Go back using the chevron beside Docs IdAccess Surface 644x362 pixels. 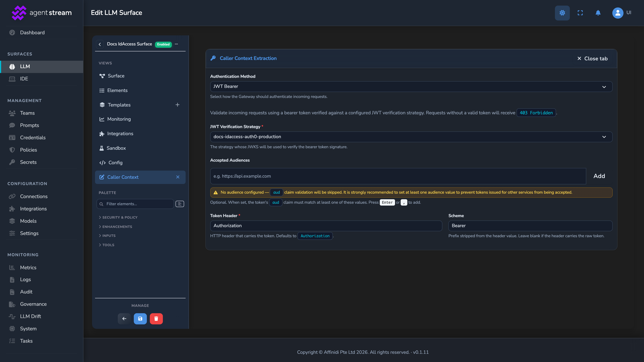point(100,44)
